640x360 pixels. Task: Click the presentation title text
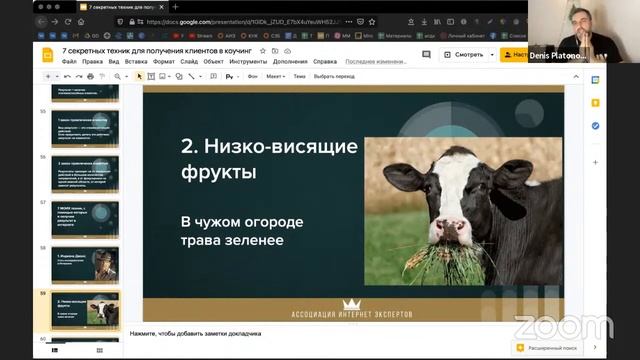point(157,51)
